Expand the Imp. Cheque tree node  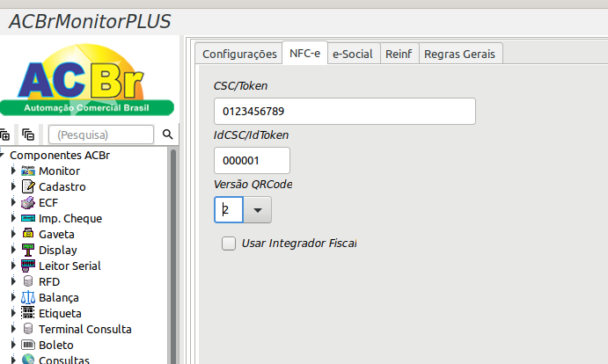click(13, 218)
